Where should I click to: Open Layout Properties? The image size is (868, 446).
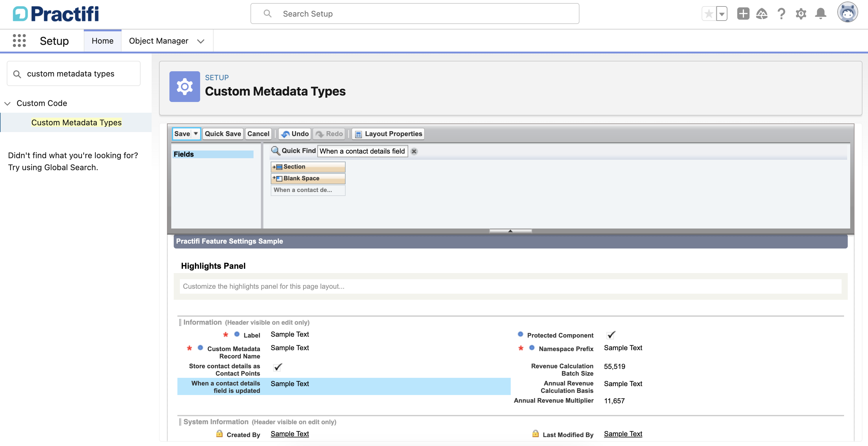[388, 134]
